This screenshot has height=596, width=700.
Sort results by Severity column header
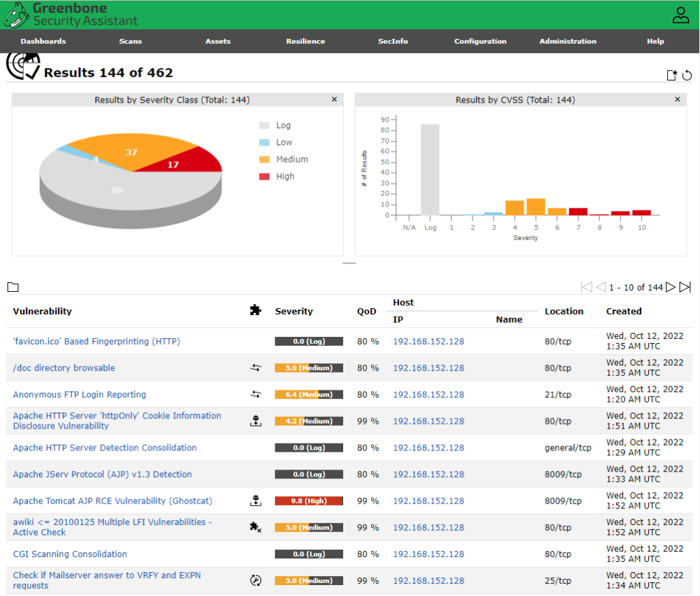294,311
